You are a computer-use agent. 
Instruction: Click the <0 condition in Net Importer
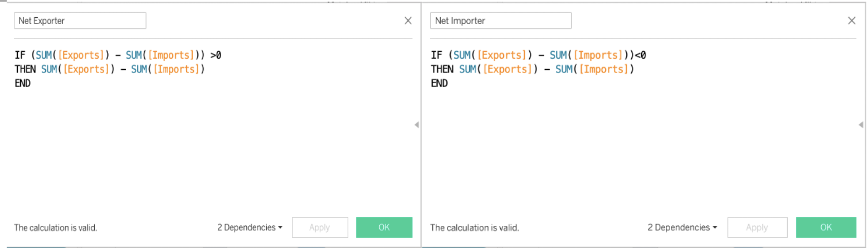(x=640, y=55)
